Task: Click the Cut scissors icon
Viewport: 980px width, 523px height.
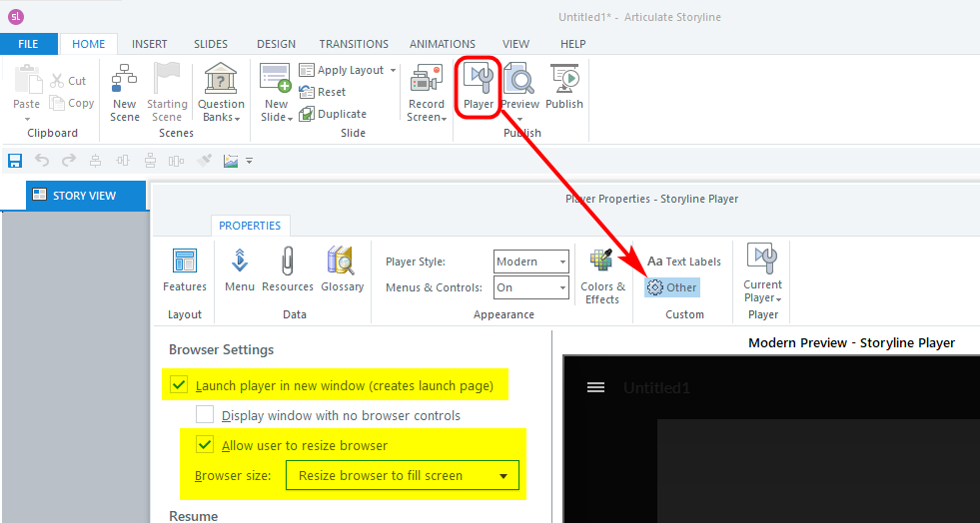Action: click(57, 81)
